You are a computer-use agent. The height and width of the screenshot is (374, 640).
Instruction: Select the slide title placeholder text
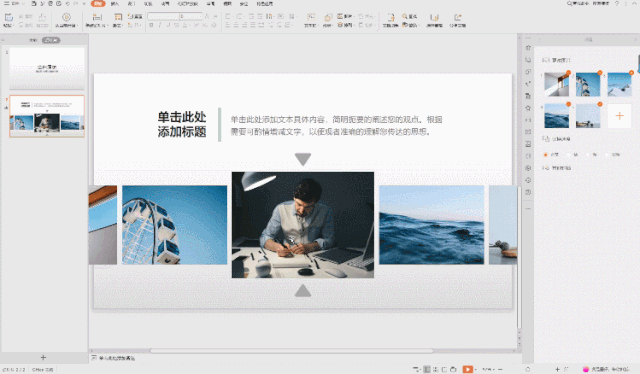pos(182,124)
